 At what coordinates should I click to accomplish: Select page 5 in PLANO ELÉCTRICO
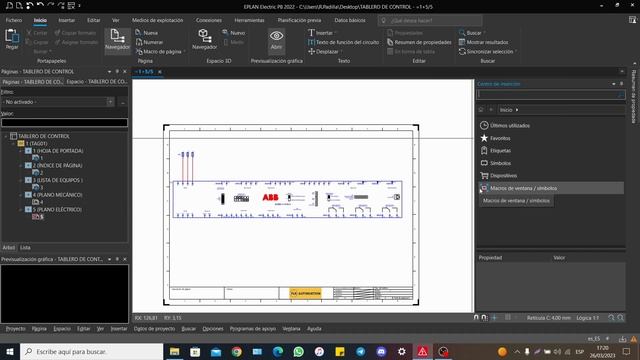pos(38,217)
